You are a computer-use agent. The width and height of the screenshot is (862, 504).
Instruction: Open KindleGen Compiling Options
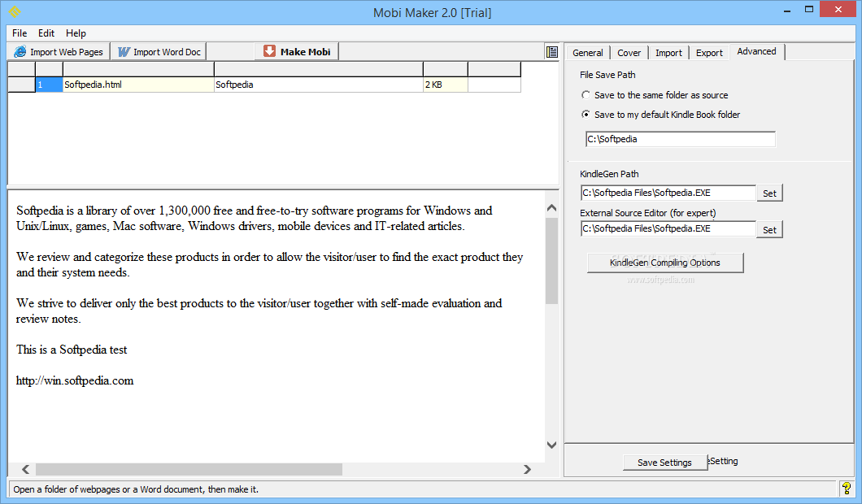click(665, 263)
